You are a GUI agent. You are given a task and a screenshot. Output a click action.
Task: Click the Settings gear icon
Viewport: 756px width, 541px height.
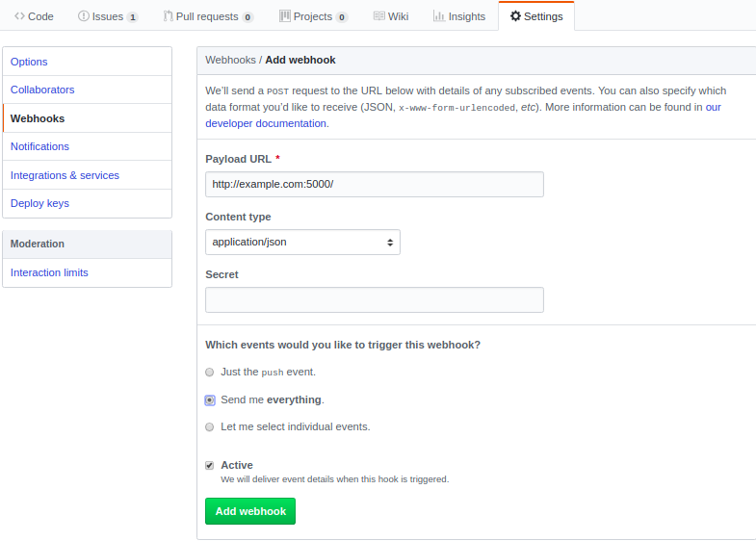click(x=515, y=16)
